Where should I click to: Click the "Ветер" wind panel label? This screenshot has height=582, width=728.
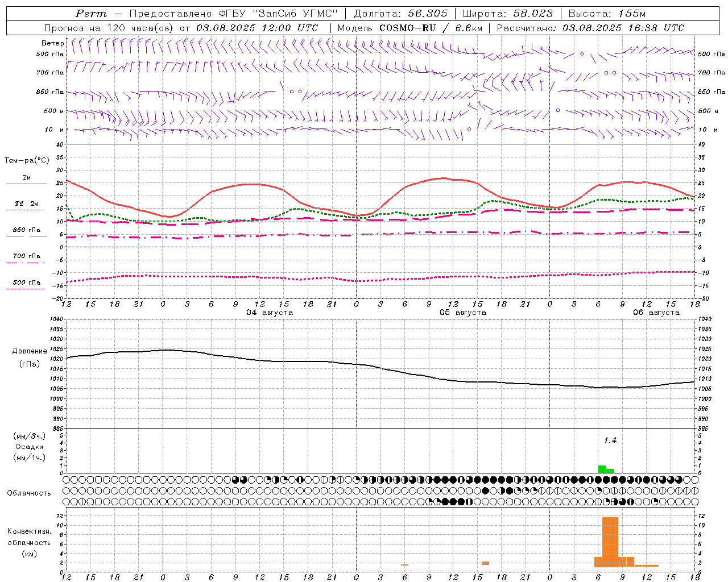pos(52,43)
